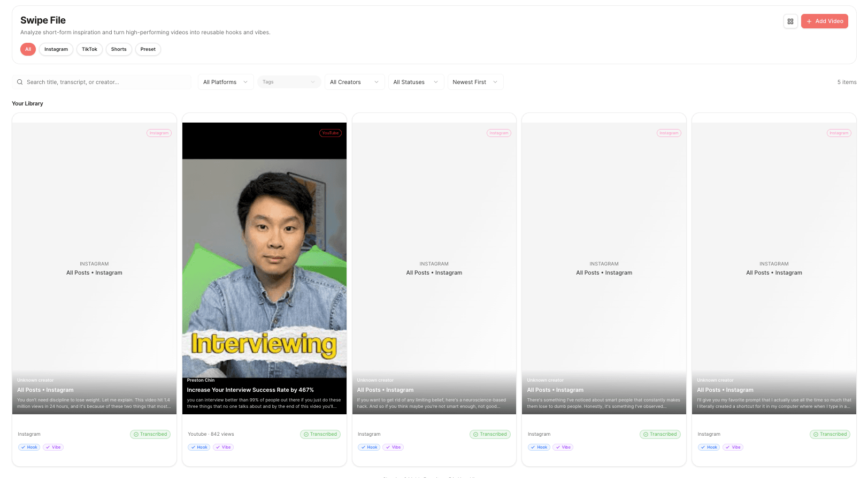This screenshot has height=478, width=868.
Task: Select the Instagram filter tab
Action: coord(56,49)
